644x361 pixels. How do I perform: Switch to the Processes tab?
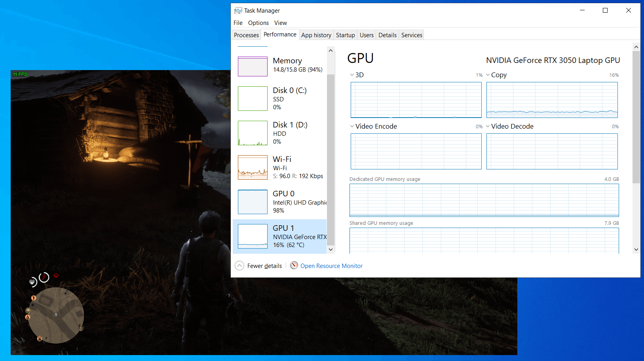tap(246, 35)
